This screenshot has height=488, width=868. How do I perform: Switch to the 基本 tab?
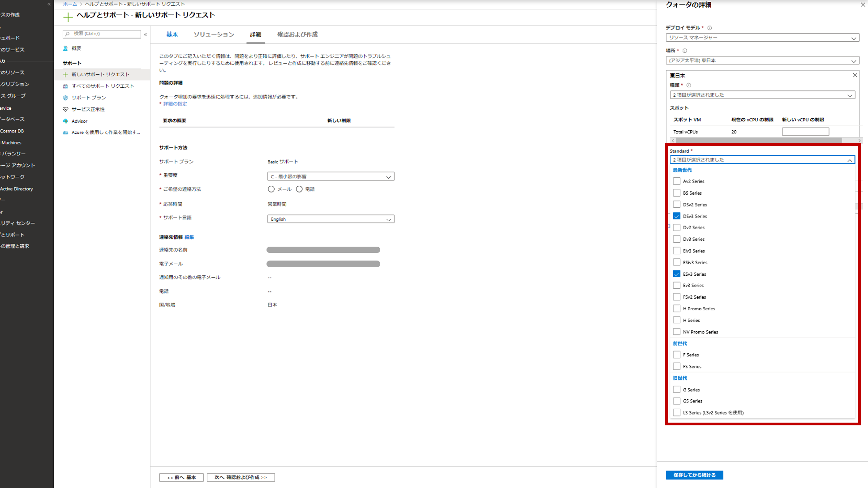(172, 34)
